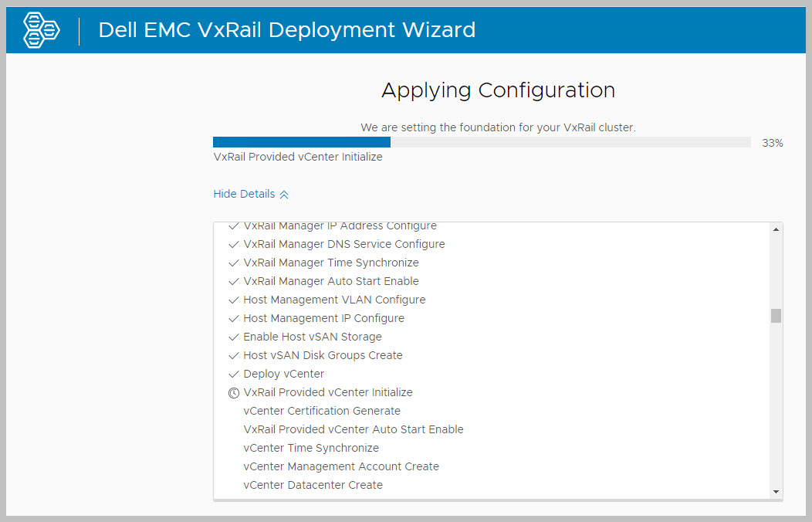Click the checkmark beside Enable Host vSAN Storage
Screen dimensions: 812x522
coord(234,337)
